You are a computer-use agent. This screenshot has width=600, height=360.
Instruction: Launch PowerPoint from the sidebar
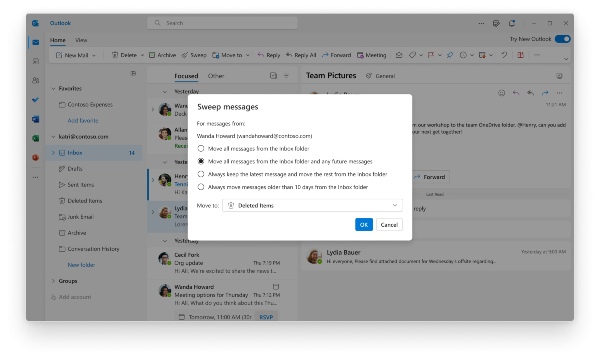click(36, 157)
